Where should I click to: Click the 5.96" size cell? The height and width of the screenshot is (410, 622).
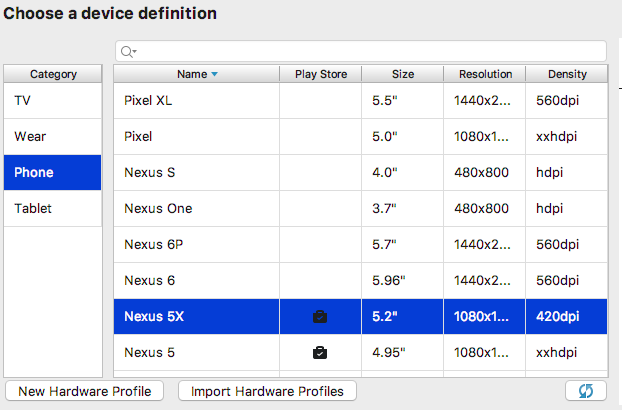point(403,280)
